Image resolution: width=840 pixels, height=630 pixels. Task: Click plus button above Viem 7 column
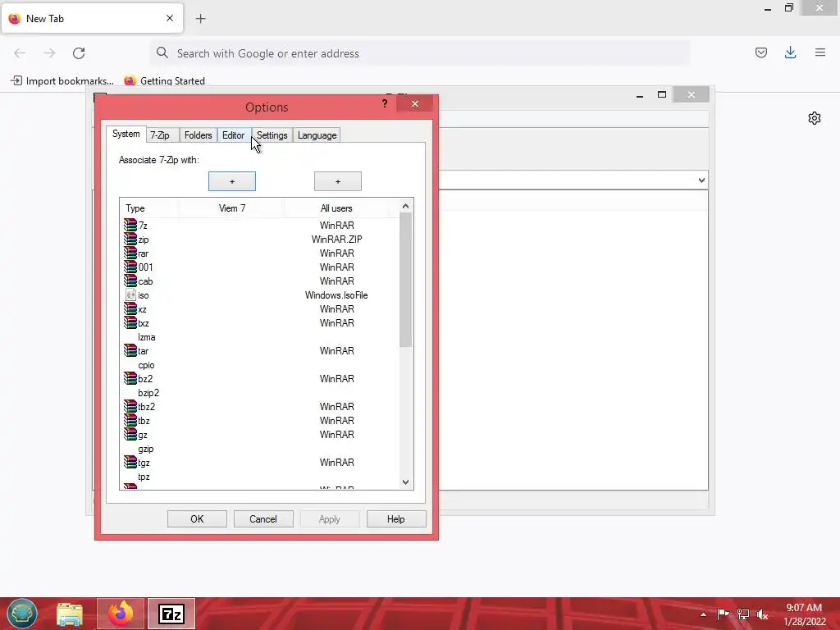[232, 181]
